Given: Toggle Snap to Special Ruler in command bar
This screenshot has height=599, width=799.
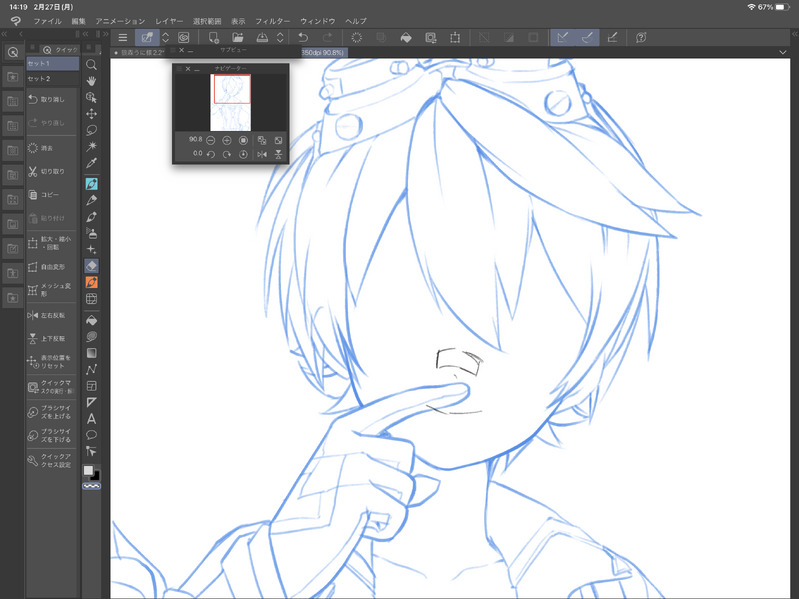Looking at the screenshot, I should pos(587,38).
